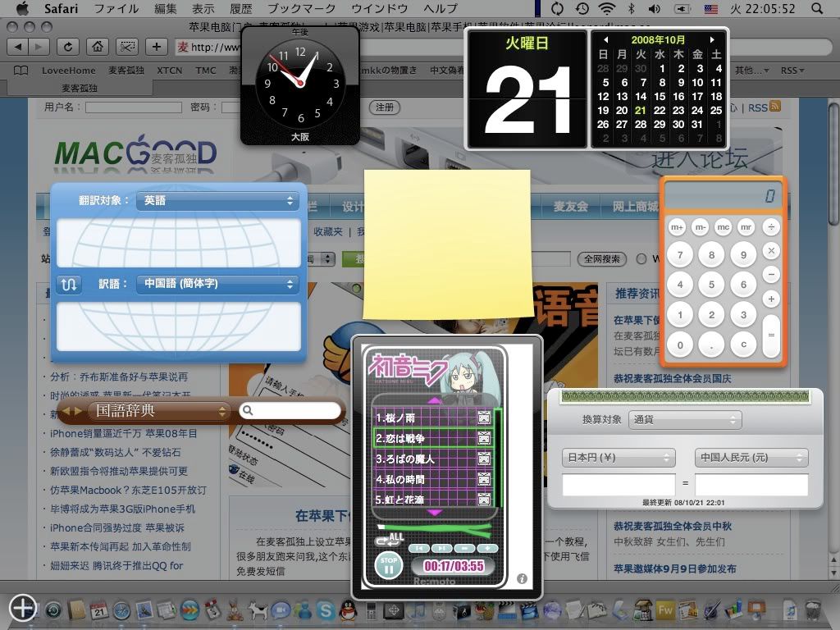840x630 pixels.
Task: Open the Nico video icon for song 1.桜ノ雨
Action: [x=484, y=418]
